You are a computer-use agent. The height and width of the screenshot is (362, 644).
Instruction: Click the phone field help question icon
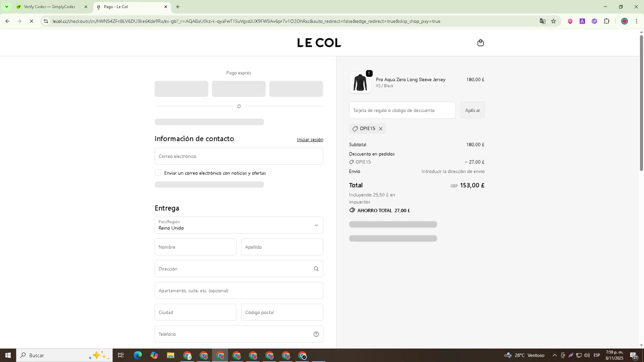click(x=316, y=334)
